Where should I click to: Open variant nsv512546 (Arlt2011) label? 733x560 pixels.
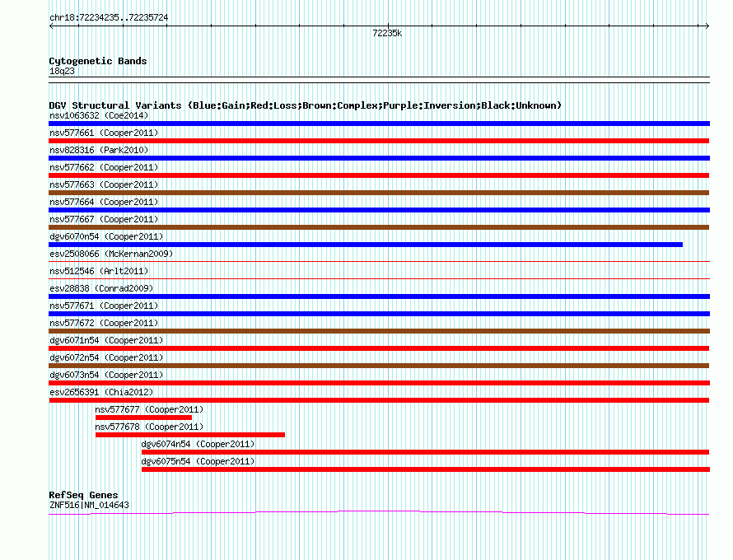[x=99, y=271]
